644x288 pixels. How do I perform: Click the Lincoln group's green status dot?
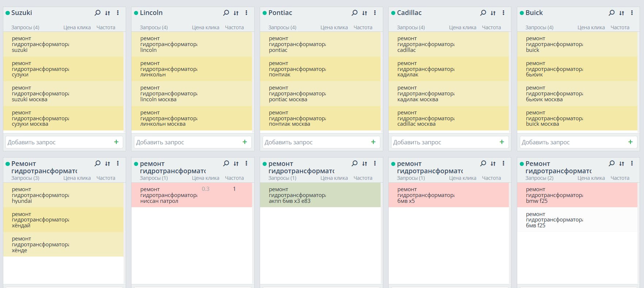(x=136, y=13)
